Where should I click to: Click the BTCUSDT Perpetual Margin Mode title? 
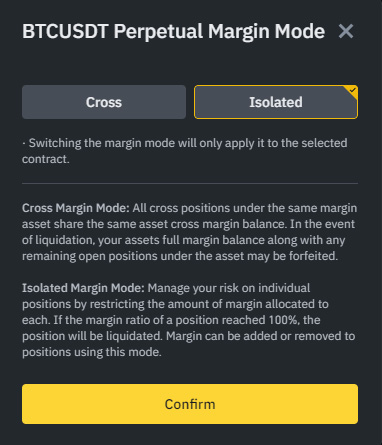tap(173, 31)
